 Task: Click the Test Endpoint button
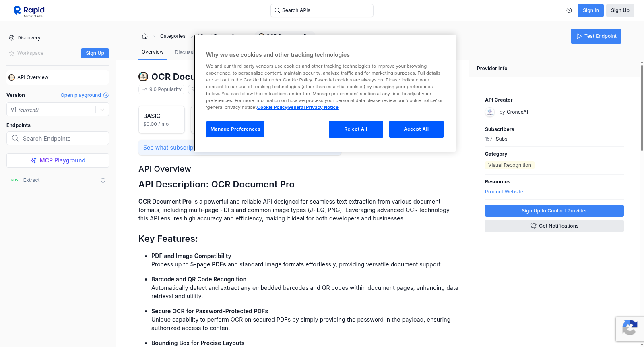[x=596, y=36]
